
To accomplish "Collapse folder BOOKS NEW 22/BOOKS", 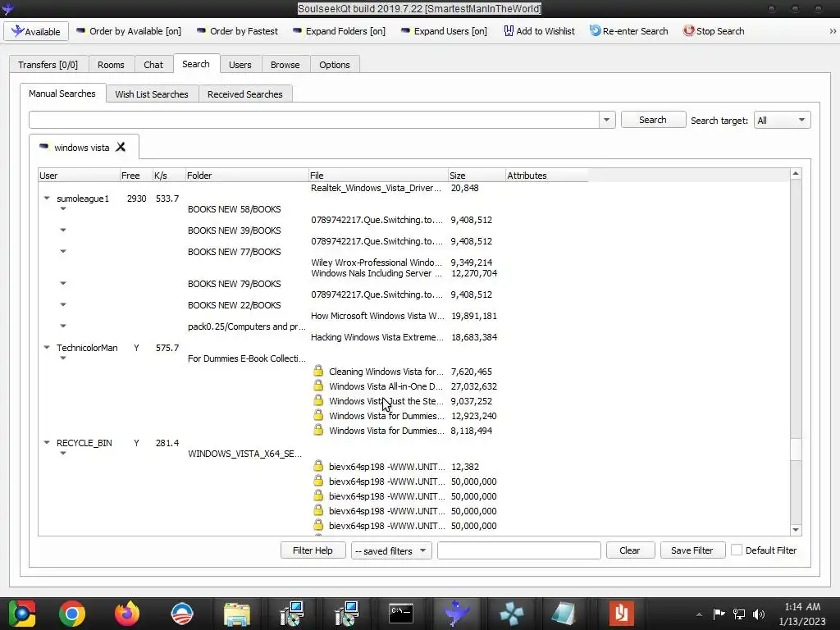I will (x=63, y=305).
